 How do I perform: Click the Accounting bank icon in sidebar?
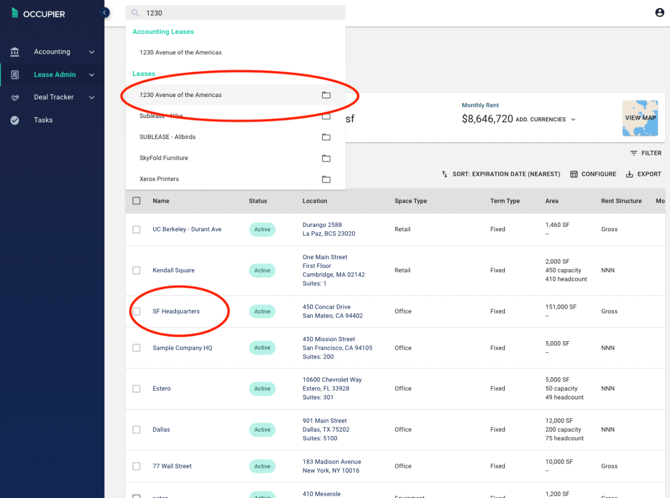point(15,52)
